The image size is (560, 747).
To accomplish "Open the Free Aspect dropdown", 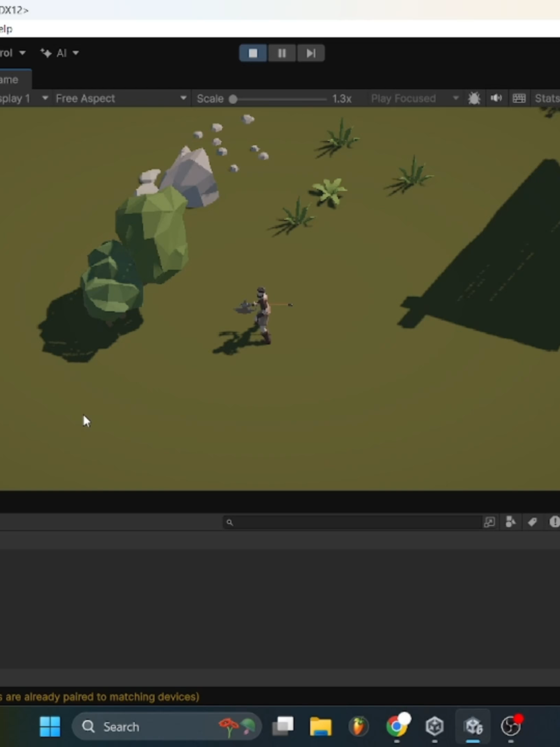I will point(120,99).
